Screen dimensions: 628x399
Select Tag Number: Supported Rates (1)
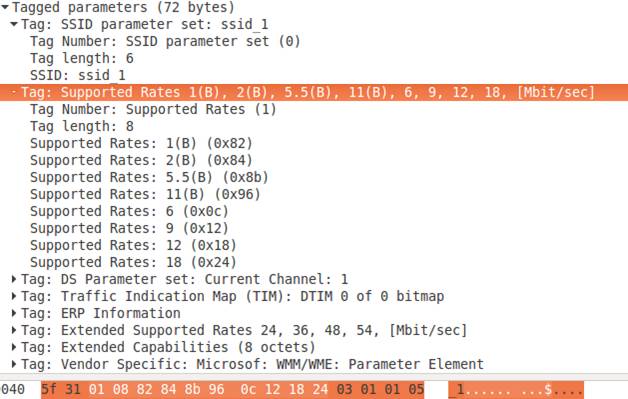(153, 109)
